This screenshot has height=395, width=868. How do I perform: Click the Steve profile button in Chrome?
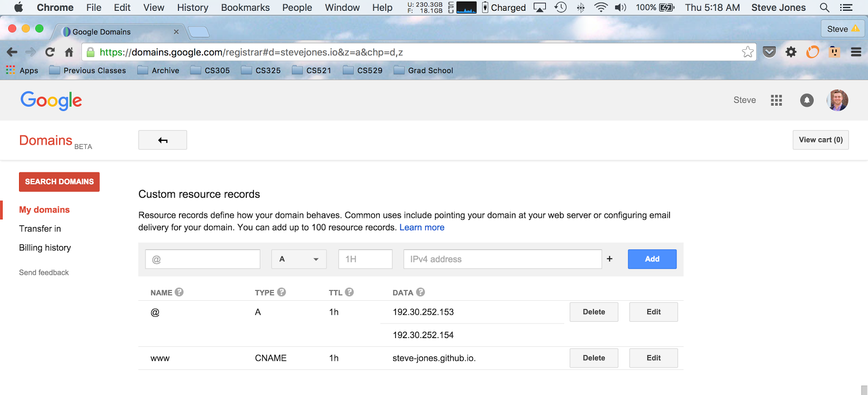pyautogui.click(x=843, y=29)
